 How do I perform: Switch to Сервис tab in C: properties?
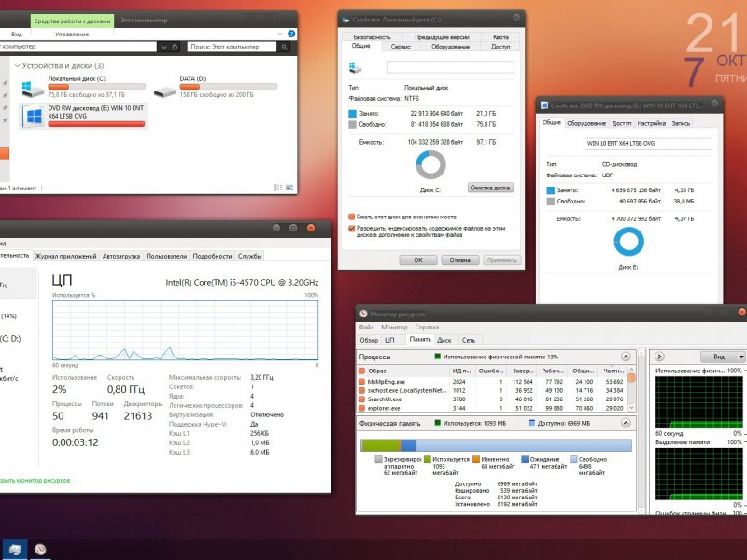[x=401, y=47]
